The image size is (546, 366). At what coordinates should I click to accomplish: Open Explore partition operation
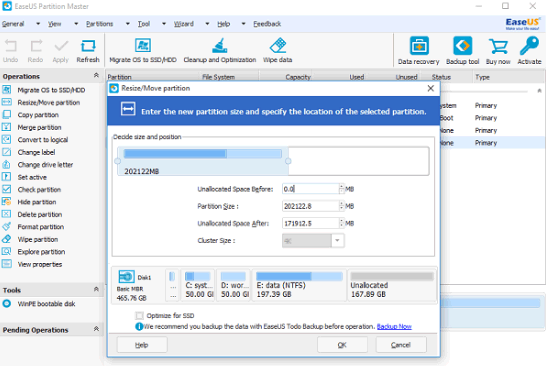pos(41,252)
